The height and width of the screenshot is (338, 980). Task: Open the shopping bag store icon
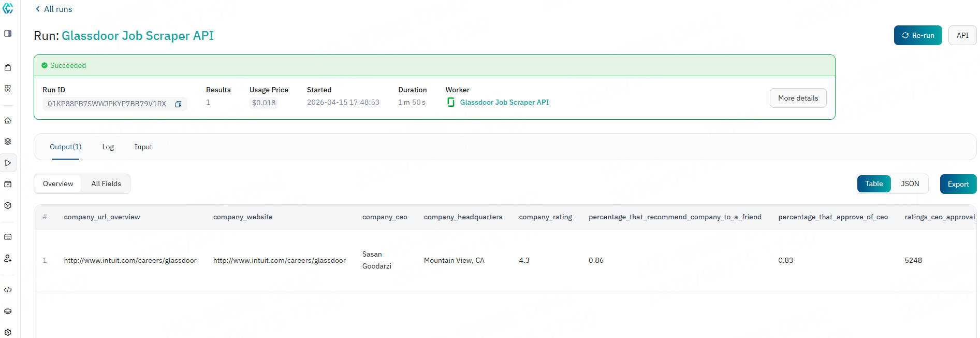[8, 68]
